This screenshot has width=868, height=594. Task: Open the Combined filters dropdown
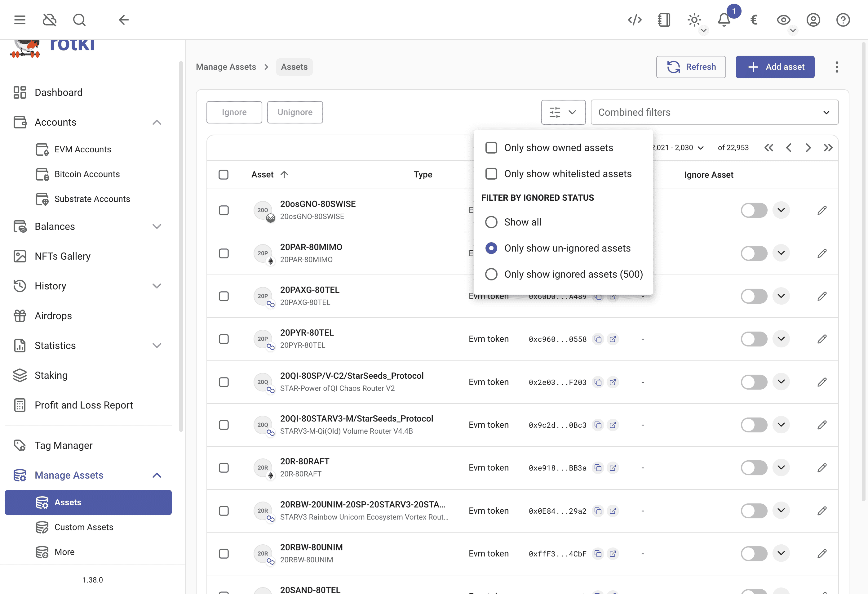coord(714,112)
